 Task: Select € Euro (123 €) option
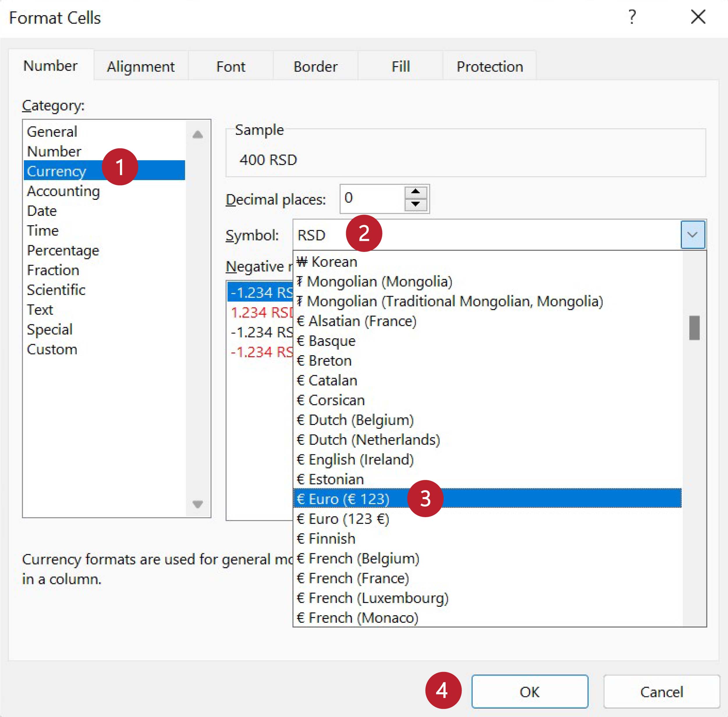(343, 519)
